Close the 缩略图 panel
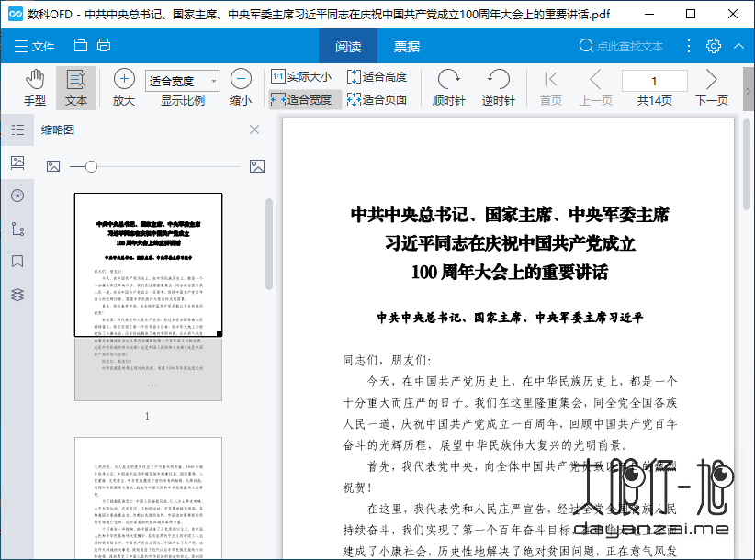Screen dimensions: 755x560 254,129
